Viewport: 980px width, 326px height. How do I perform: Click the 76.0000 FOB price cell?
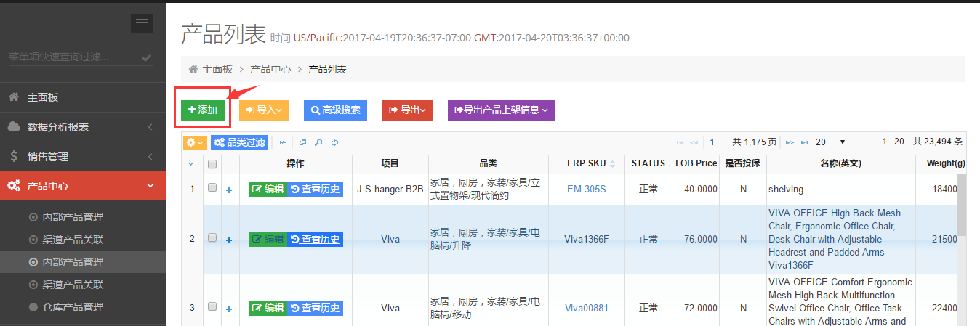pyautogui.click(x=696, y=239)
